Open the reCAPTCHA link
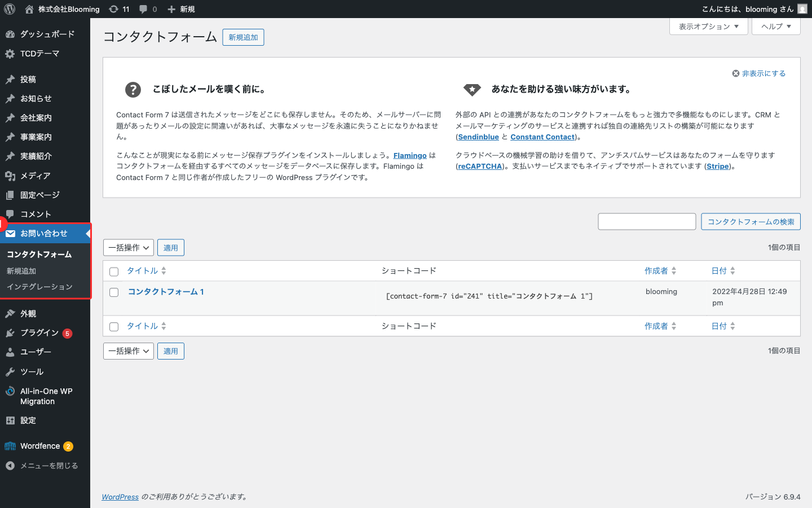The image size is (812, 508). (x=480, y=167)
